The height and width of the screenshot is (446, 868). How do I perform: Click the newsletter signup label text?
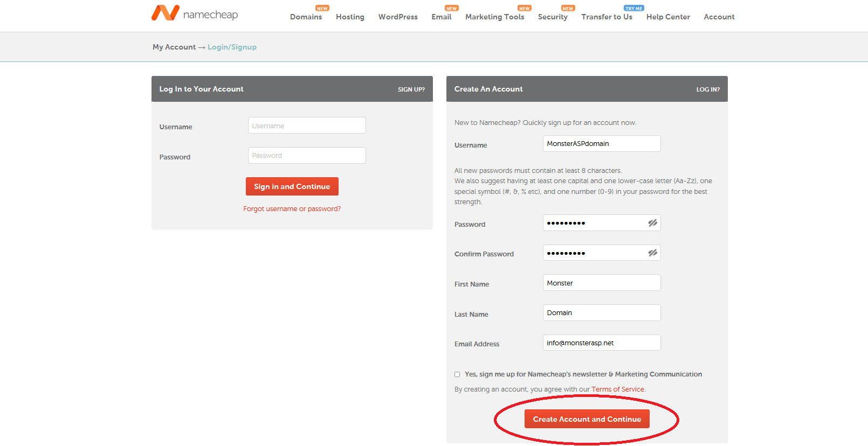pos(583,374)
